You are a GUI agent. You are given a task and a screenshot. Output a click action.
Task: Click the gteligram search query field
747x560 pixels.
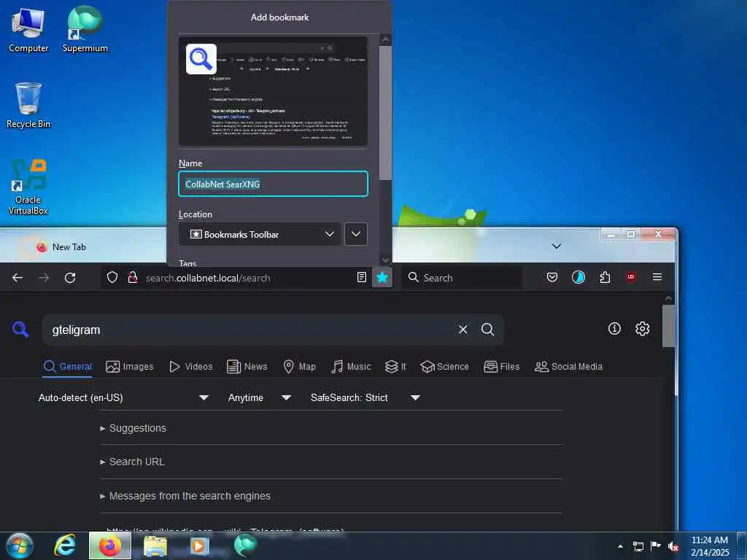pyautogui.click(x=248, y=330)
